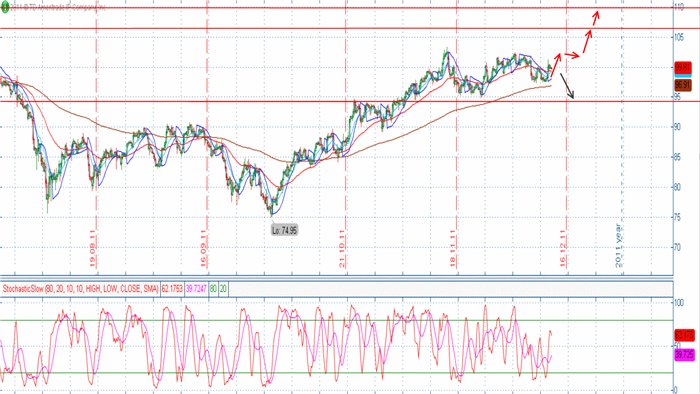Click the 19.08.11 expiration date marker

tap(93, 249)
